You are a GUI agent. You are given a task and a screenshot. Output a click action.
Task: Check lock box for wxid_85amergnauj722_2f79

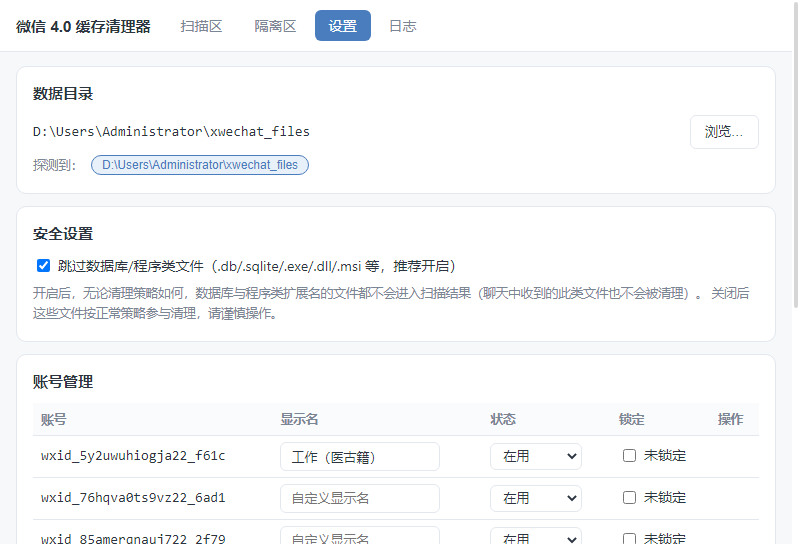coord(630,539)
